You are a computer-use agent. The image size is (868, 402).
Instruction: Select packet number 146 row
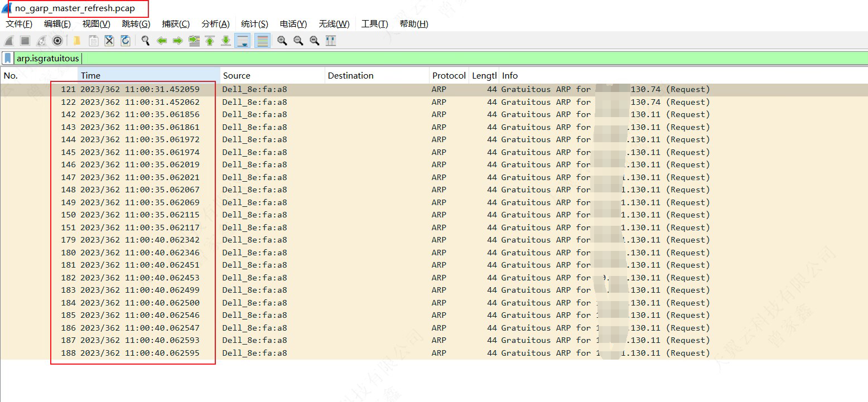point(434,164)
